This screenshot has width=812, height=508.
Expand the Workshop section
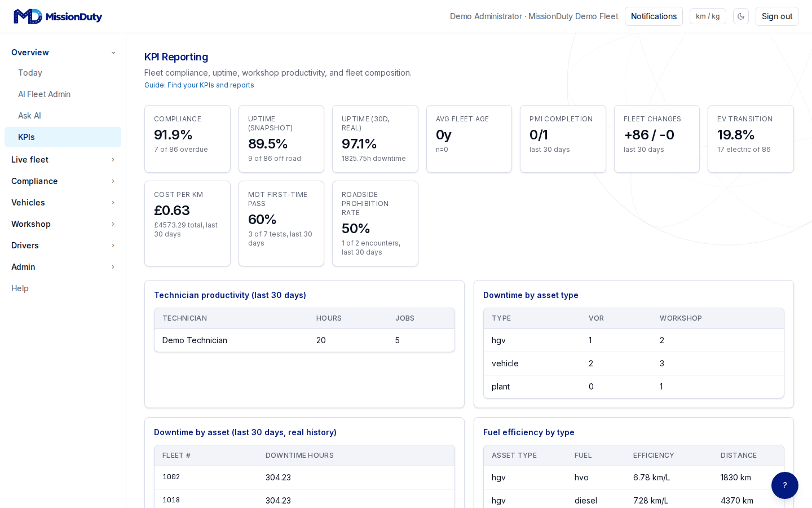click(63, 224)
